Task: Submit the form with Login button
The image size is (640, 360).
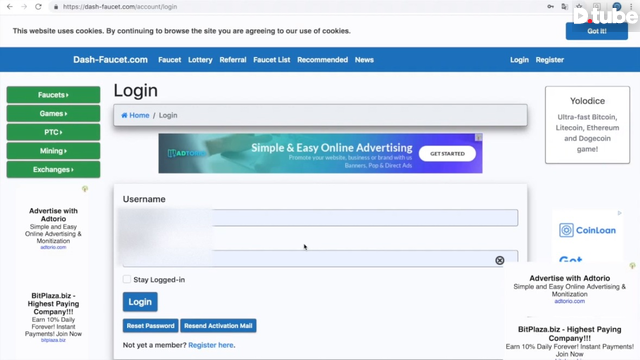Action: 140,302
